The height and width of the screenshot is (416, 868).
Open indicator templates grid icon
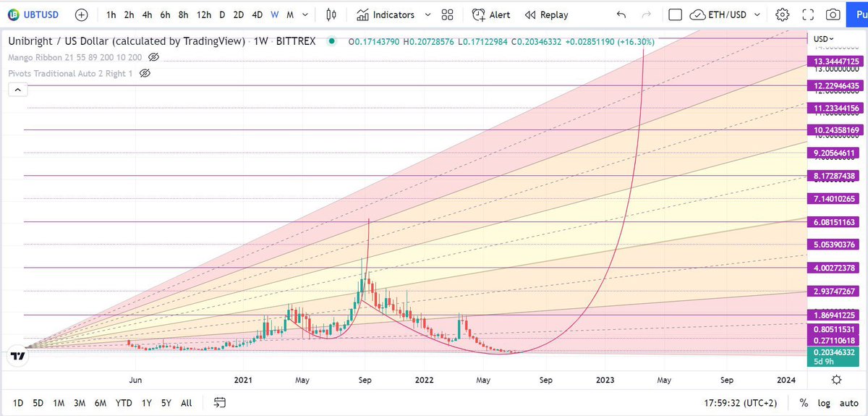pos(447,14)
